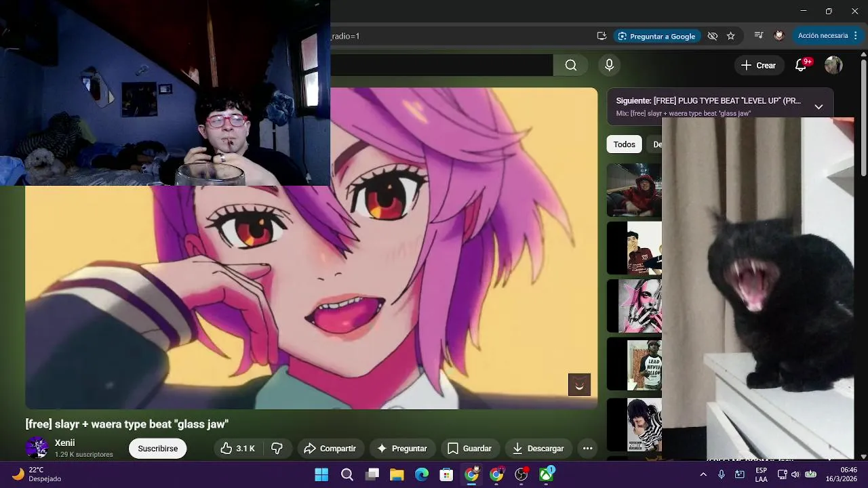Click the YouTube search input box
868x488 pixels.
(x=441, y=65)
